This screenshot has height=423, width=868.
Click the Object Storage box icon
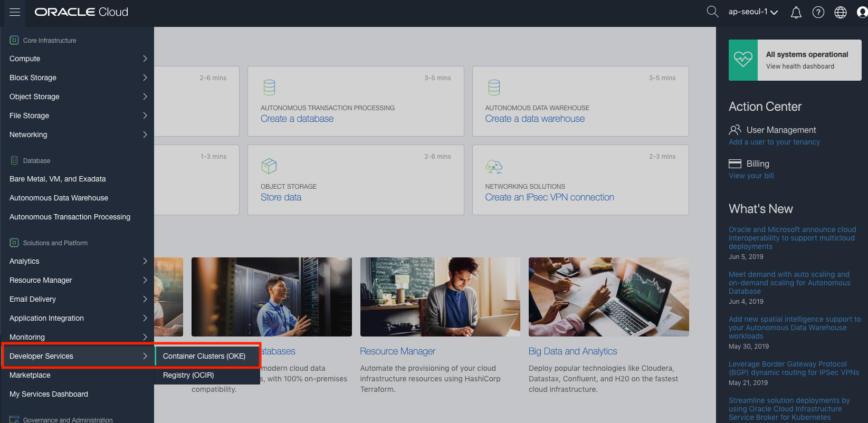pyautogui.click(x=269, y=166)
